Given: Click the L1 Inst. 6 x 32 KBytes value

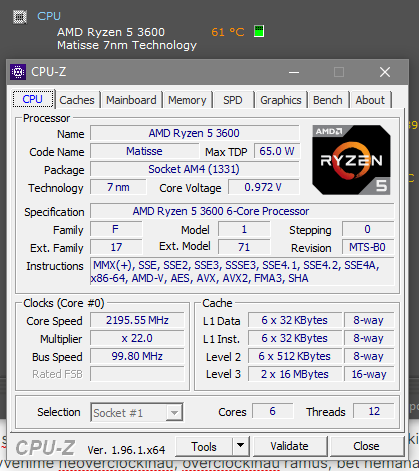Looking at the screenshot, I should 295,338.
